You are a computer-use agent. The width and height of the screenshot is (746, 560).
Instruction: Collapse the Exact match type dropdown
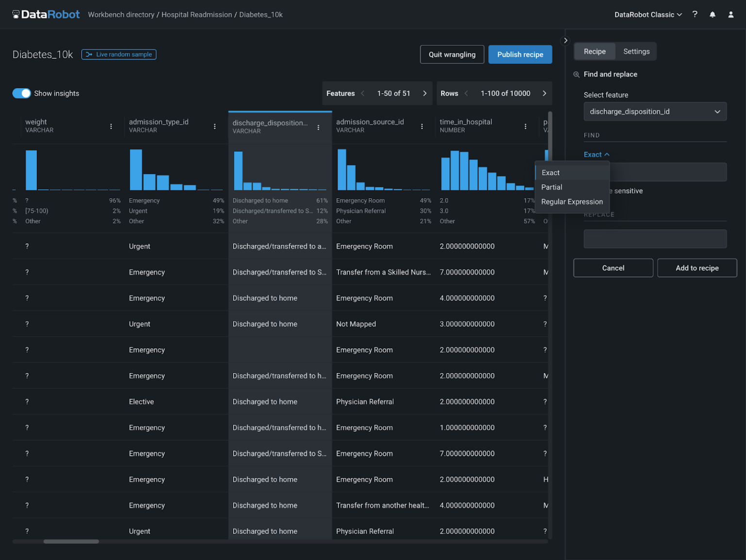[596, 154]
